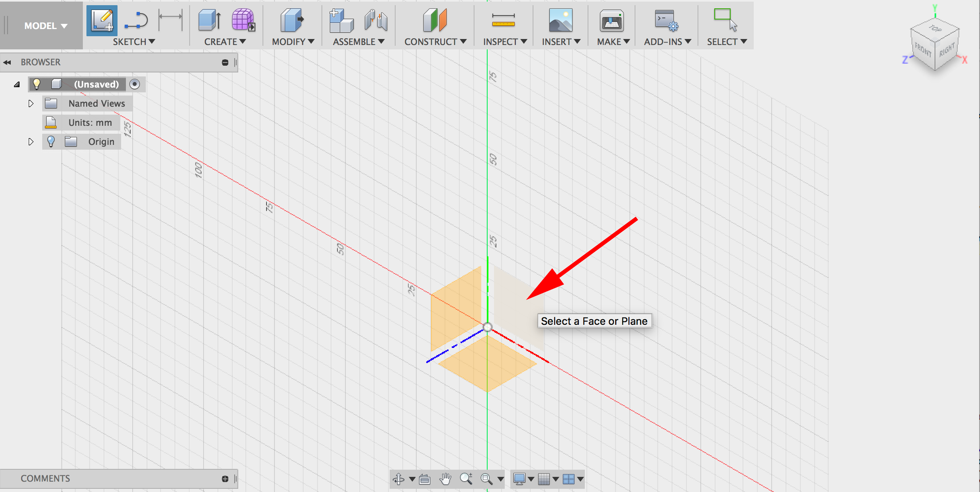The width and height of the screenshot is (980, 492).
Task: Open the Display Settings dropdown arrow
Action: [531, 479]
